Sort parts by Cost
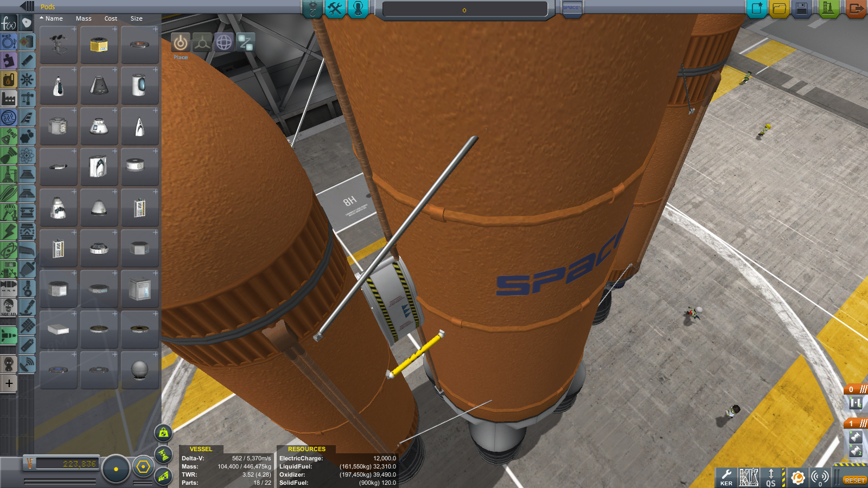 [x=111, y=18]
